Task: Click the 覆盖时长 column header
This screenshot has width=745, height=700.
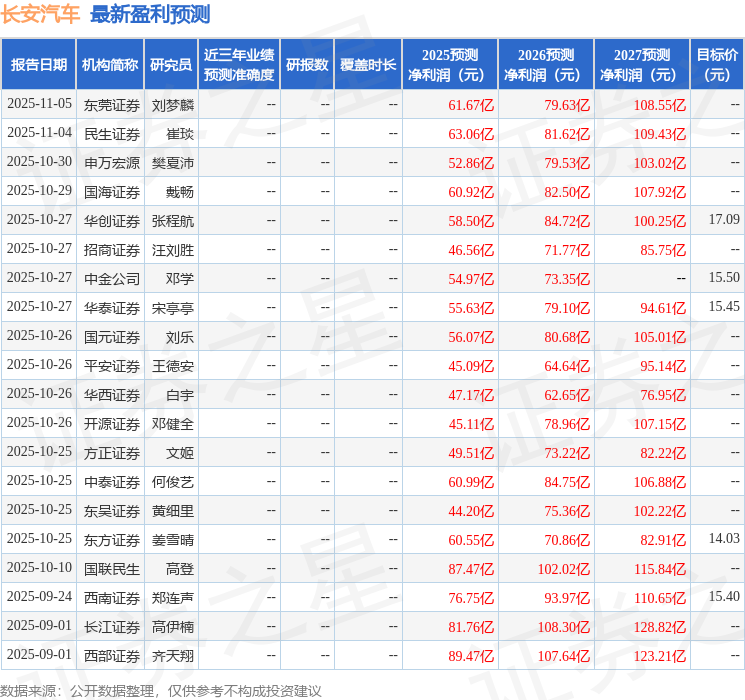Action: [x=368, y=65]
